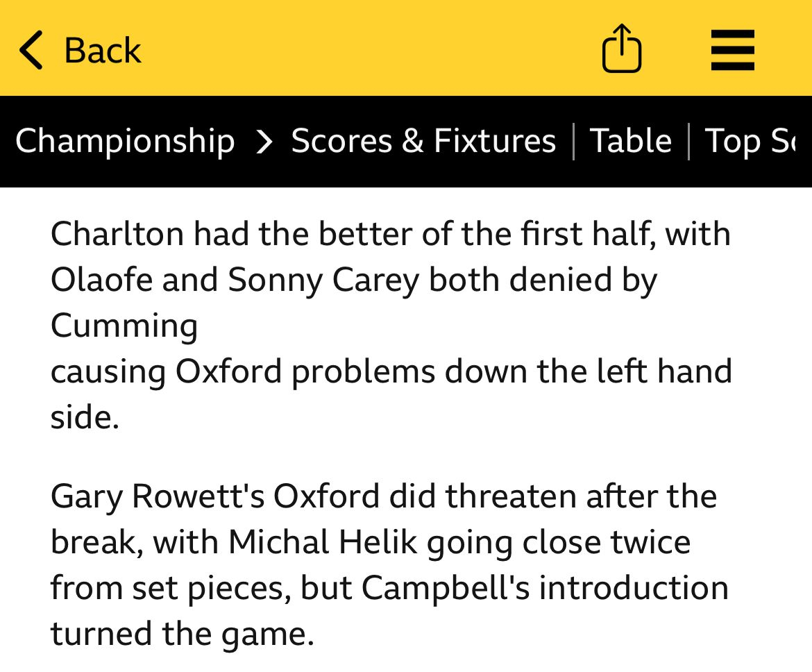Click the words Gary Rowett's
812x672 pixels.
point(158,497)
